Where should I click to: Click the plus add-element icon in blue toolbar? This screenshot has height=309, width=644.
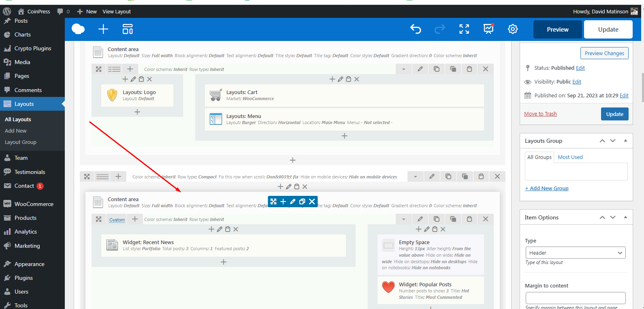[103, 29]
